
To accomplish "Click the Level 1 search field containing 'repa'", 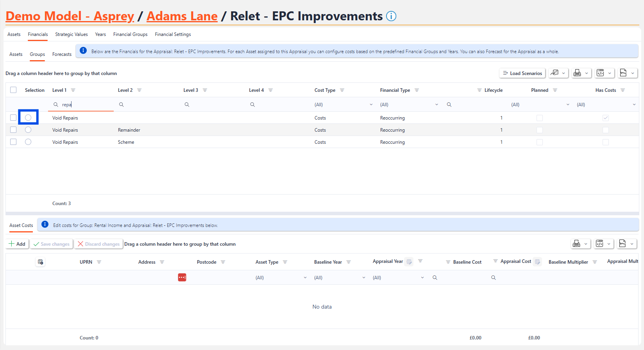I will click(86, 105).
